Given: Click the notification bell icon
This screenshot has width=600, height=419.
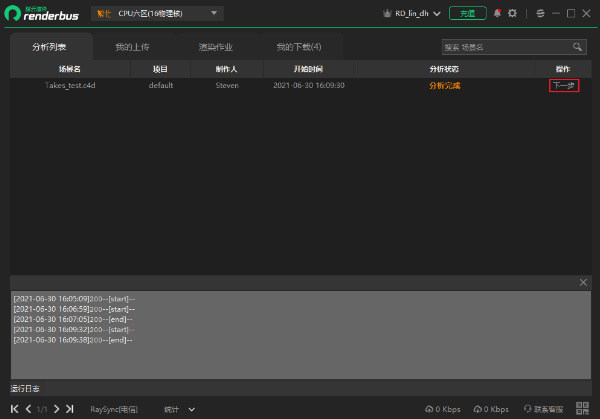Looking at the screenshot, I should 497,13.
